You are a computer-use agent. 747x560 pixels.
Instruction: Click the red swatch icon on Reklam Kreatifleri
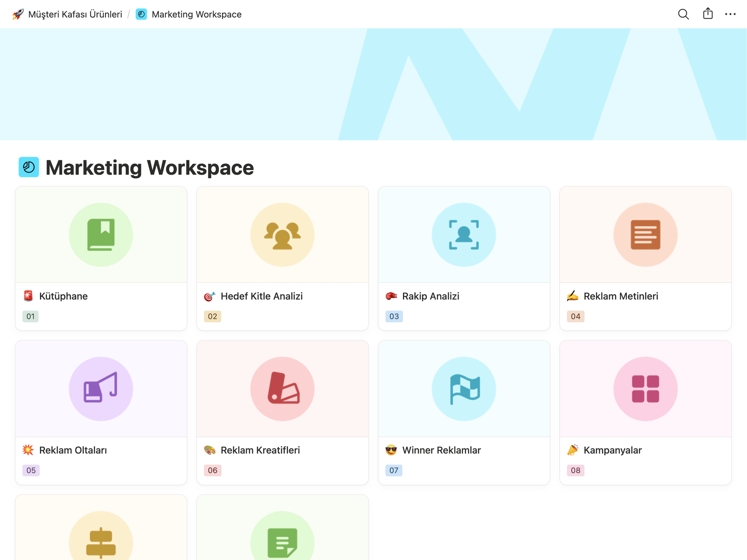(x=283, y=388)
